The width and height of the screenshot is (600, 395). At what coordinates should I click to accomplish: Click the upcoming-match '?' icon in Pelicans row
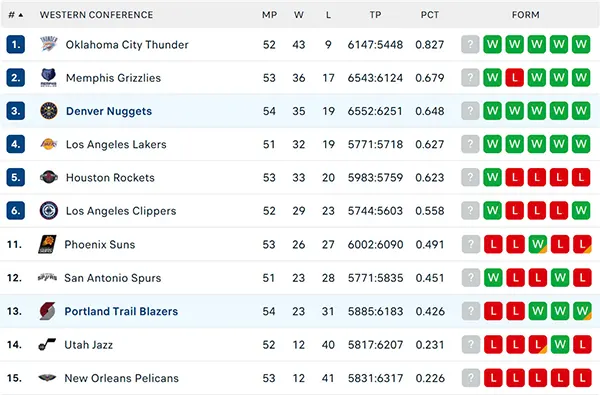point(471,378)
